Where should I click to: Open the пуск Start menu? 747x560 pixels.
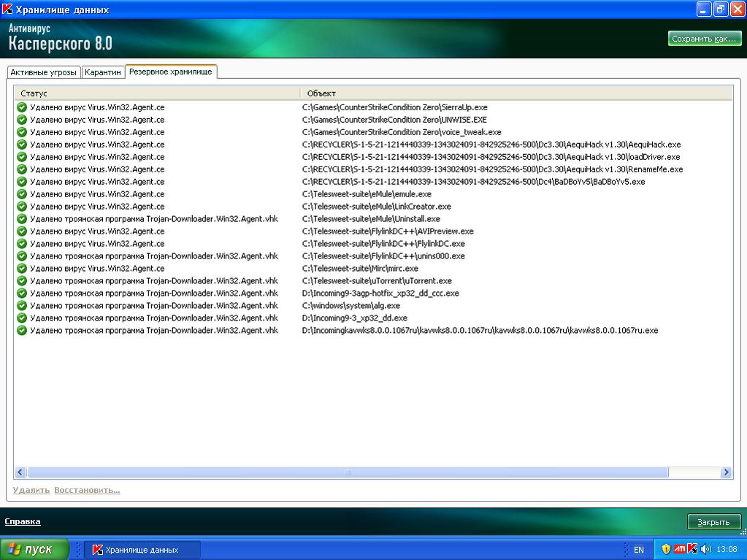34,550
